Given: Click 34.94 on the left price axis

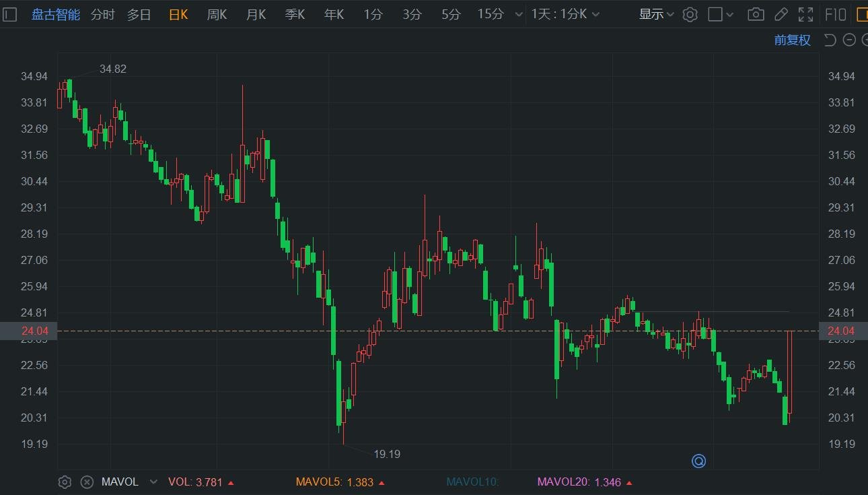Looking at the screenshot, I should 34,76.
